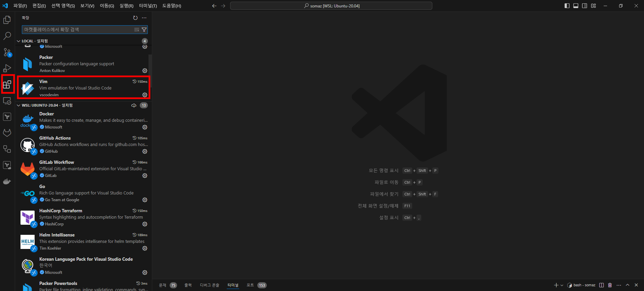Screen dimensions: 644x291
Task: Go forward with navigation arrow
Action: pos(223,6)
